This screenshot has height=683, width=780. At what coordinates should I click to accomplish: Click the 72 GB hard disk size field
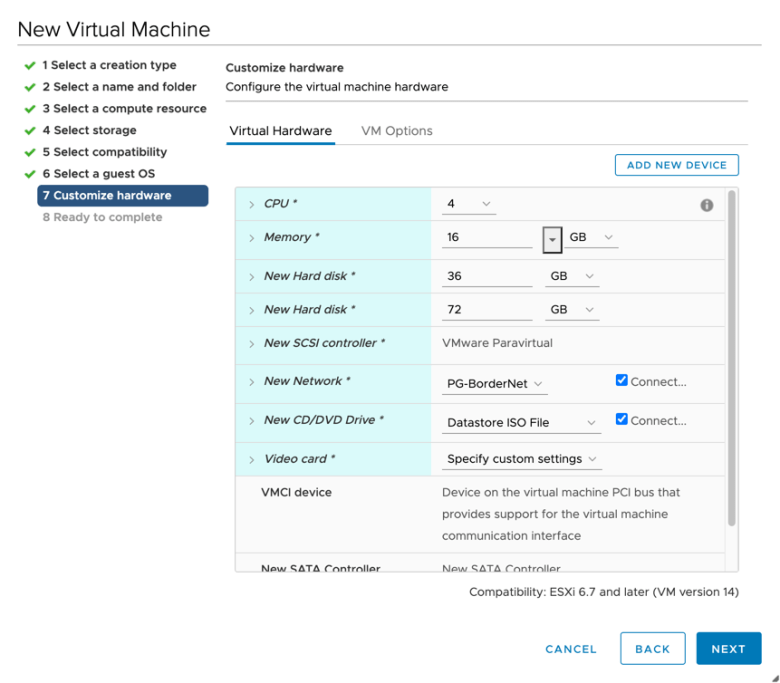click(486, 310)
